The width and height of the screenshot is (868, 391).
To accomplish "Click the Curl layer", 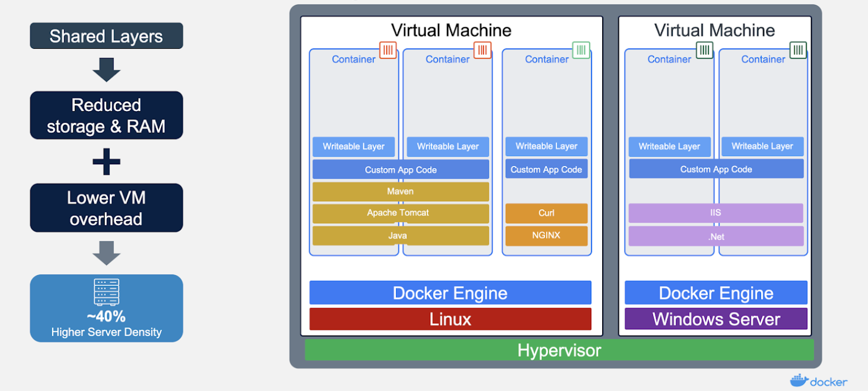I will 546,213.
